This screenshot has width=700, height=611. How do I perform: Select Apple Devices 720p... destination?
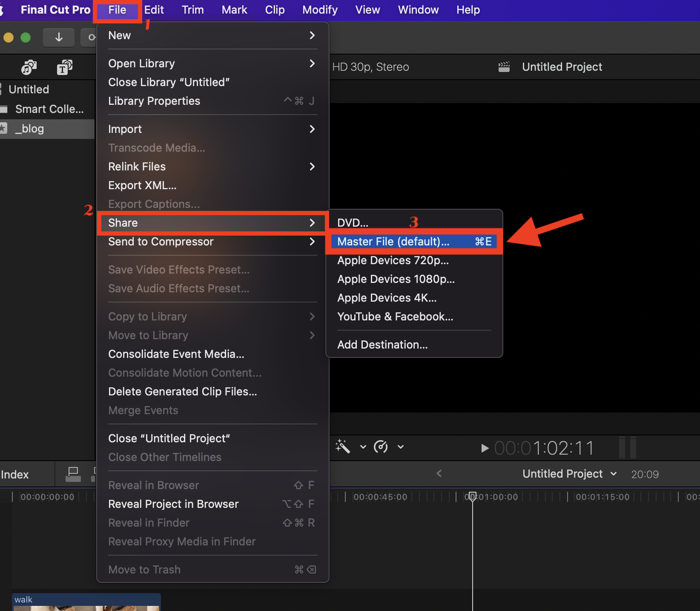tap(414, 260)
